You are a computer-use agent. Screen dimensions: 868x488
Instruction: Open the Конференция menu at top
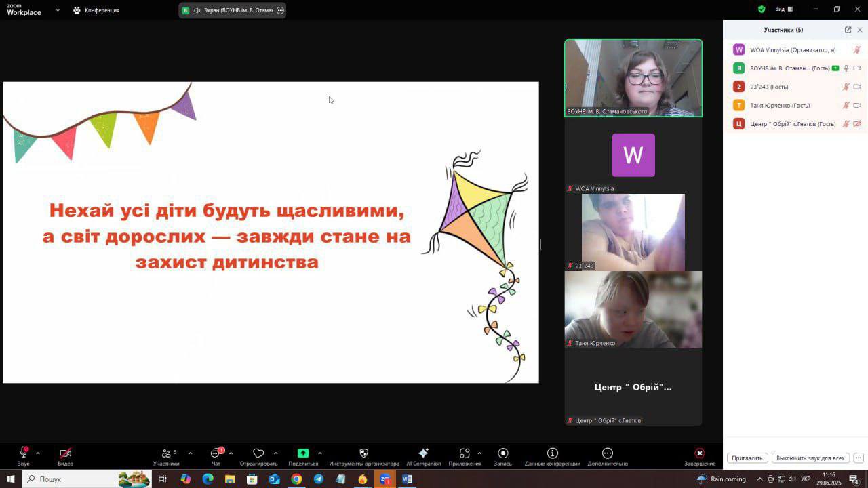(x=96, y=10)
